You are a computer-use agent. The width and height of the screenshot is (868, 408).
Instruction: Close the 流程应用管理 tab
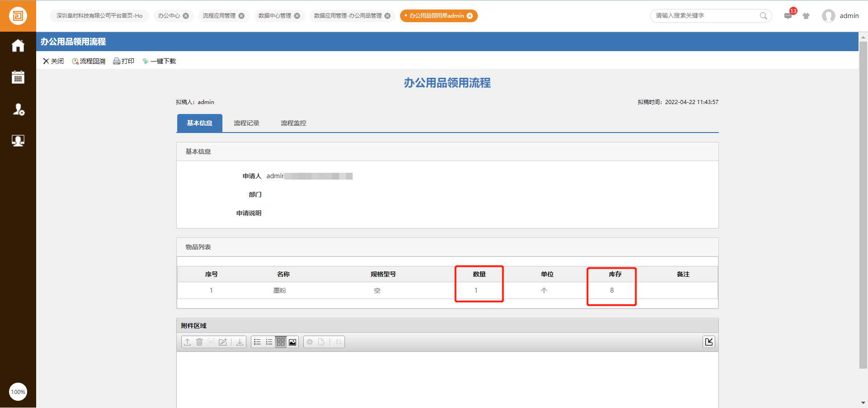(241, 16)
